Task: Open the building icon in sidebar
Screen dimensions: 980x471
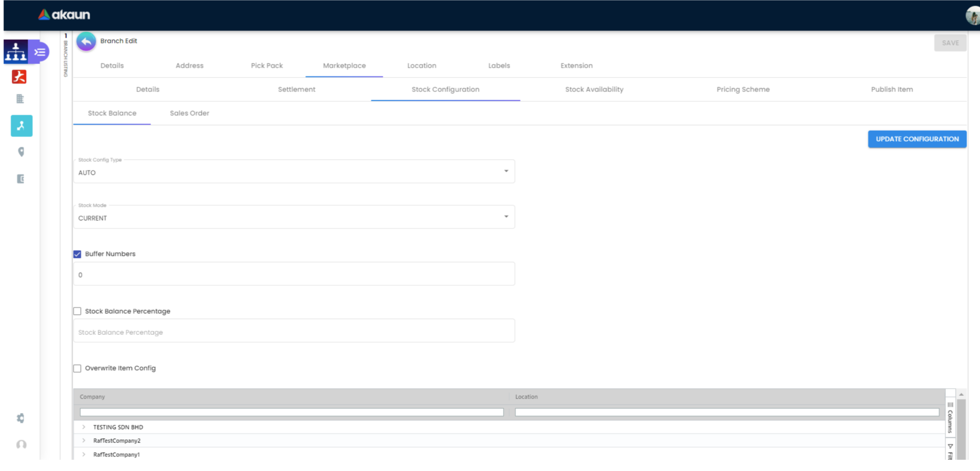Action: [20, 99]
